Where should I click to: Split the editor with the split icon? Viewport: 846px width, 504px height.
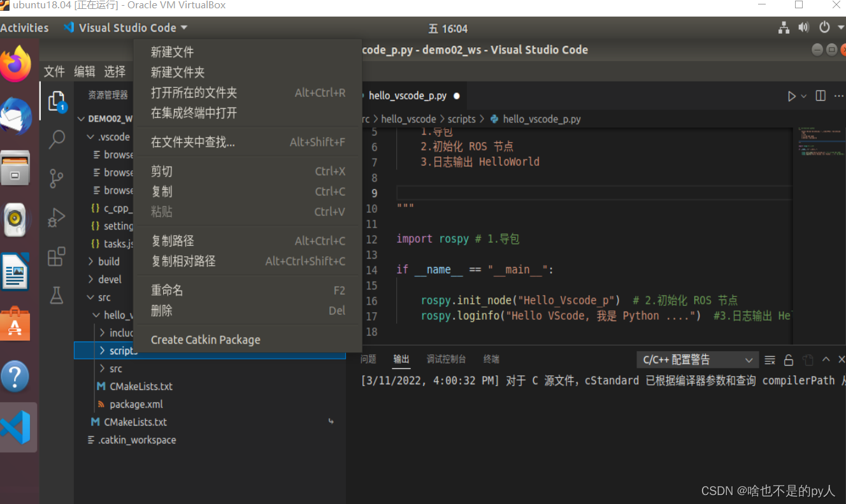(820, 96)
